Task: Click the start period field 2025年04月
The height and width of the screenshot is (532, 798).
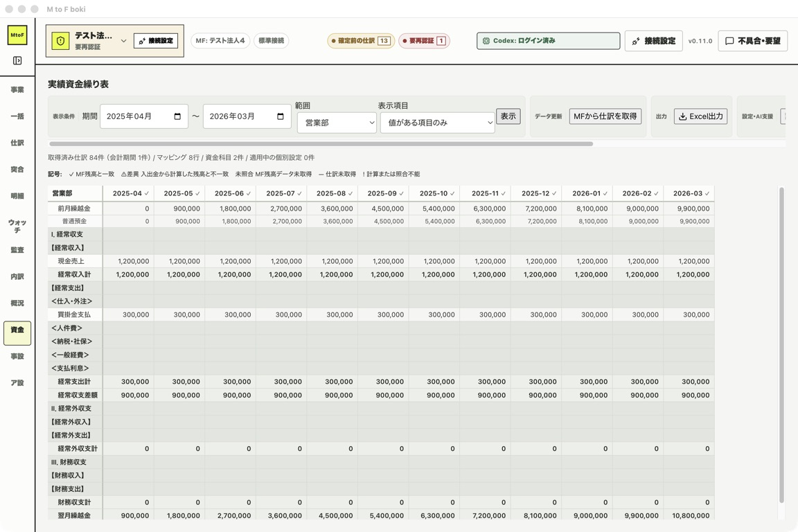Action: pyautogui.click(x=144, y=116)
